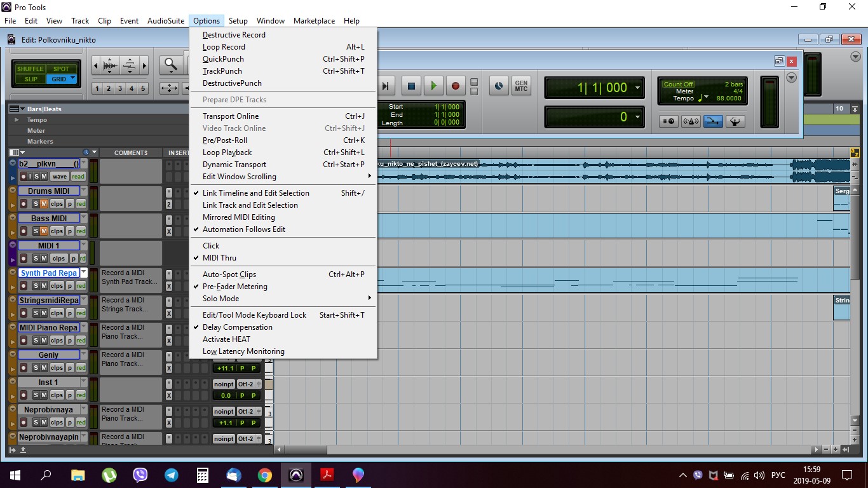Click the Geniy volume value +11.1

[x=224, y=369]
